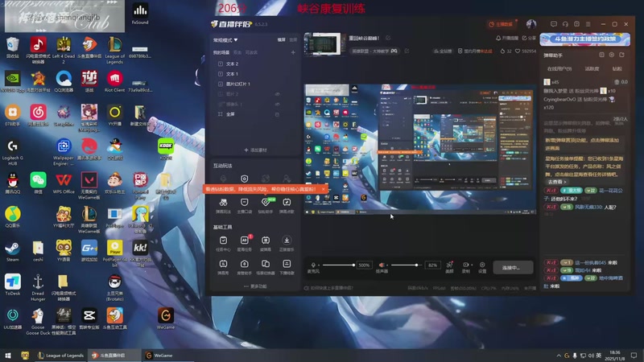The height and width of the screenshot is (362, 644).
Task: Toggle the lock on the 全屏 source
Action: [277, 114]
